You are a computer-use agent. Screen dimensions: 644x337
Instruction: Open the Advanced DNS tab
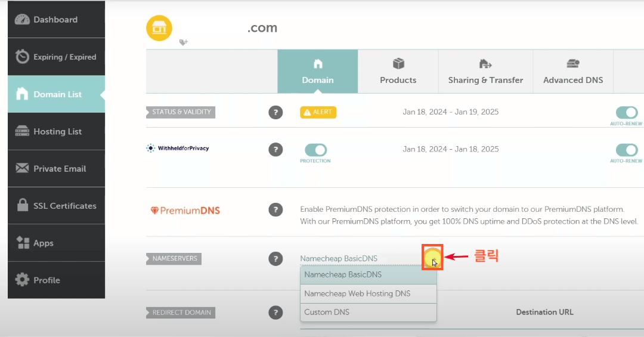573,71
